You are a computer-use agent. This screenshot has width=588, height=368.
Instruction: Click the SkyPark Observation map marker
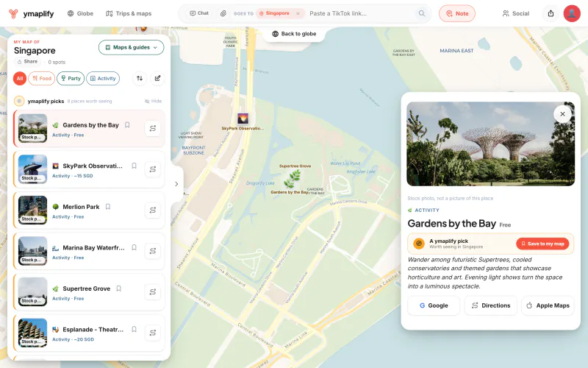pos(243,118)
